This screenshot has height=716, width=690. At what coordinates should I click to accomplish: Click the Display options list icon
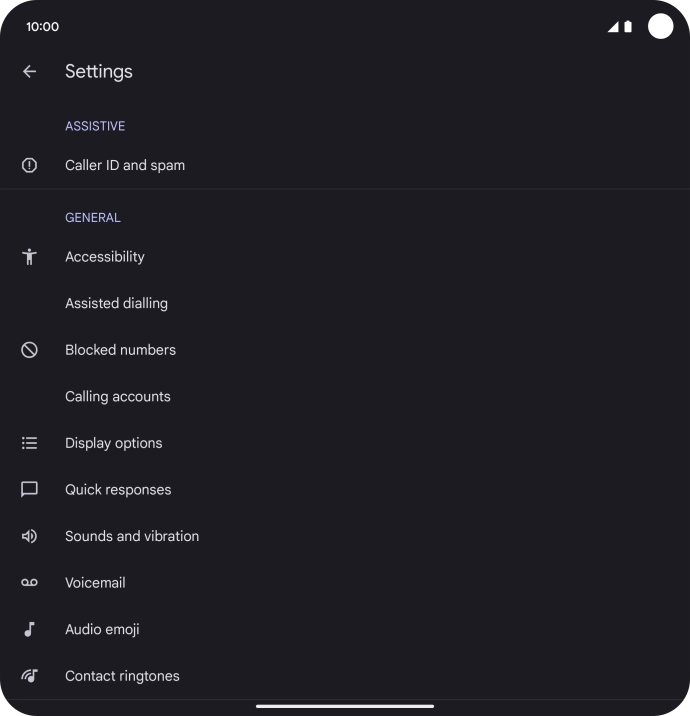tap(30, 443)
